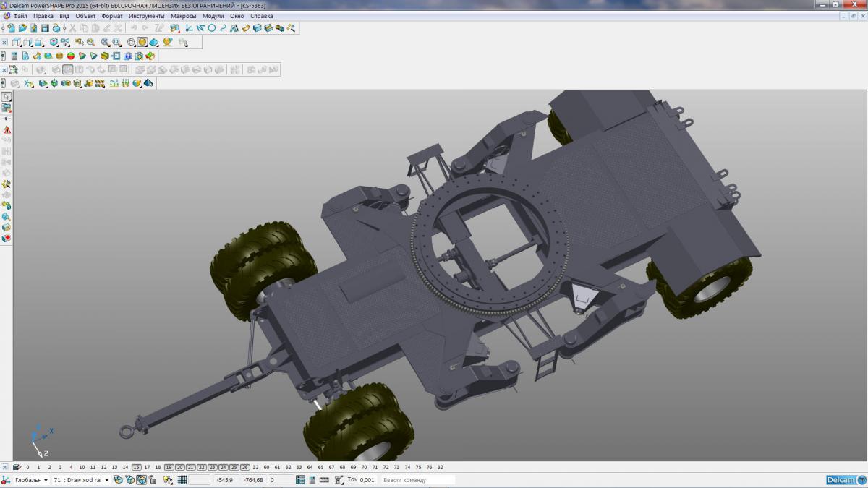The height and width of the screenshot is (488, 868).
Task: Toggle level 19 visibility
Action: 169,467
